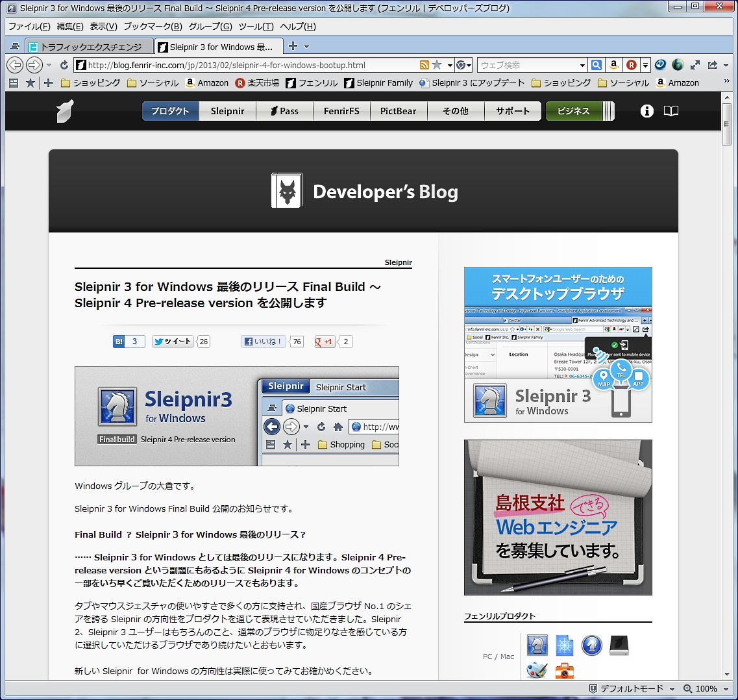Open the rendering engine switch dropdown
Screen dimensions: 738x700
pyautogui.click(x=464, y=65)
